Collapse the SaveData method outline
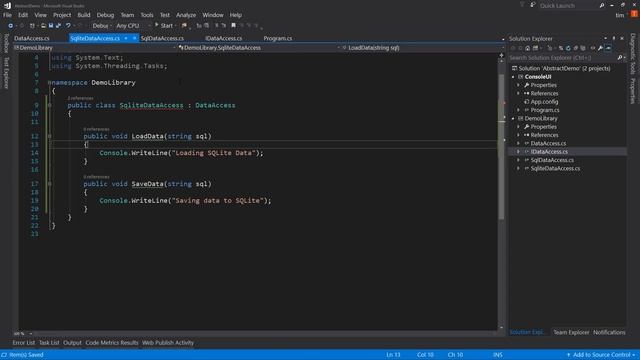Image resolution: width=640 pixels, height=360 pixels. point(49,184)
